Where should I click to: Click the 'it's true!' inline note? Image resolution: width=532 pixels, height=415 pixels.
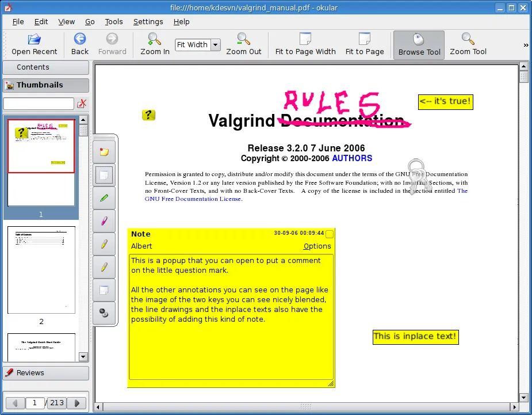[x=446, y=102]
